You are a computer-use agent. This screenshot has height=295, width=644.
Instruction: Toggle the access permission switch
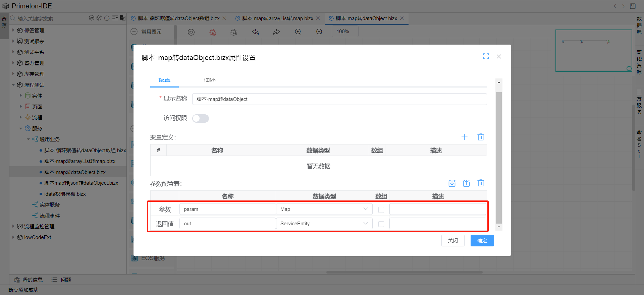(201, 118)
